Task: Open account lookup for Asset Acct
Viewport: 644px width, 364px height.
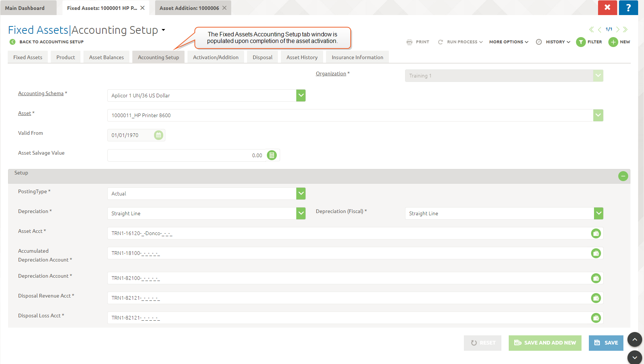Action: [596, 234]
